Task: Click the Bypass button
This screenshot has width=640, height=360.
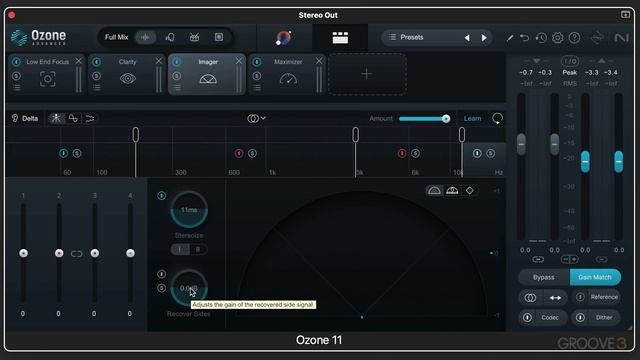Action: pos(544,277)
